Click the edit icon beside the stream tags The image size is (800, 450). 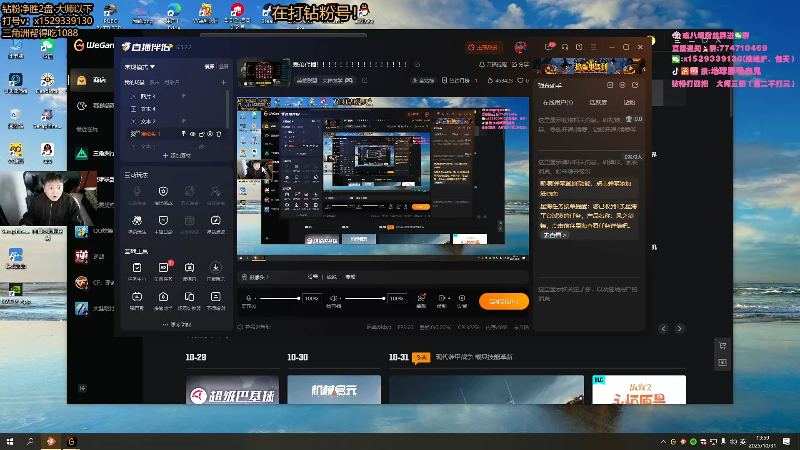click(364, 81)
